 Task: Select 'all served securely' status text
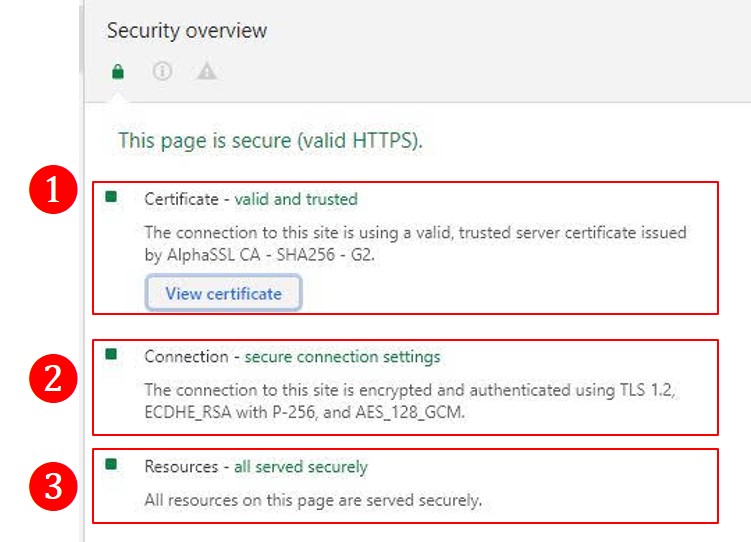click(x=301, y=467)
